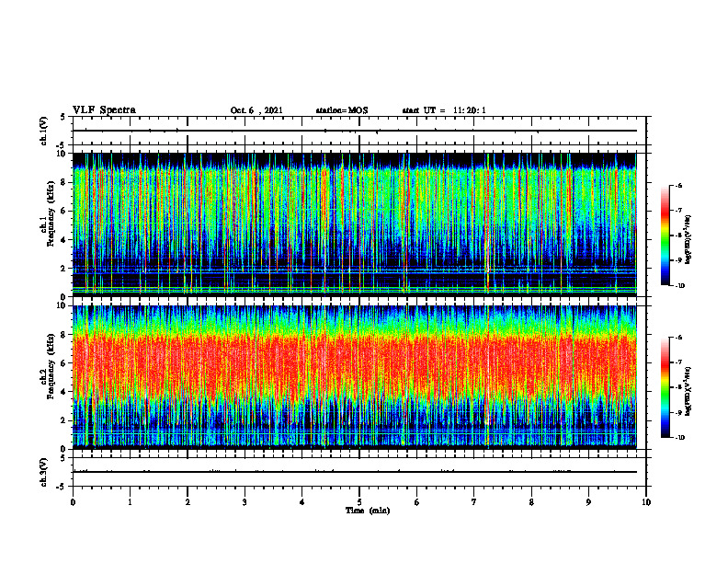The height and width of the screenshot is (563, 728).
Task: Click inside the ch.2 spectrogram panel
Action: coord(354,377)
